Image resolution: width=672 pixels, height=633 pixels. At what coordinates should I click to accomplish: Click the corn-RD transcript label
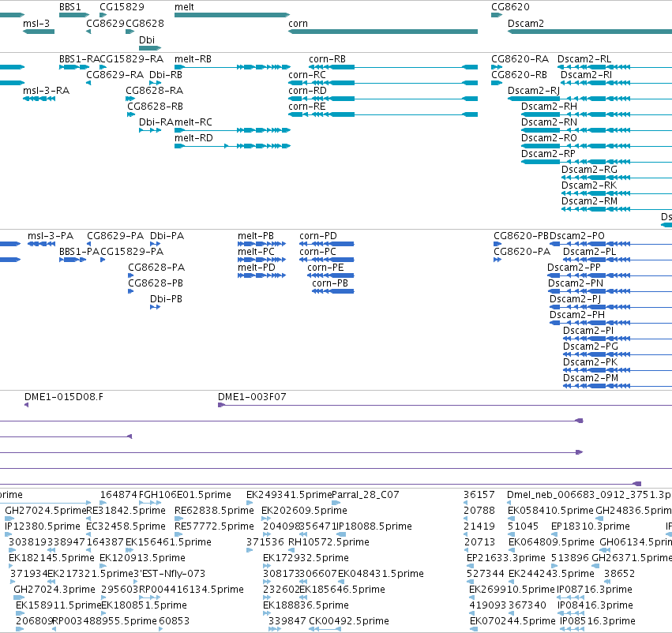[x=307, y=91]
